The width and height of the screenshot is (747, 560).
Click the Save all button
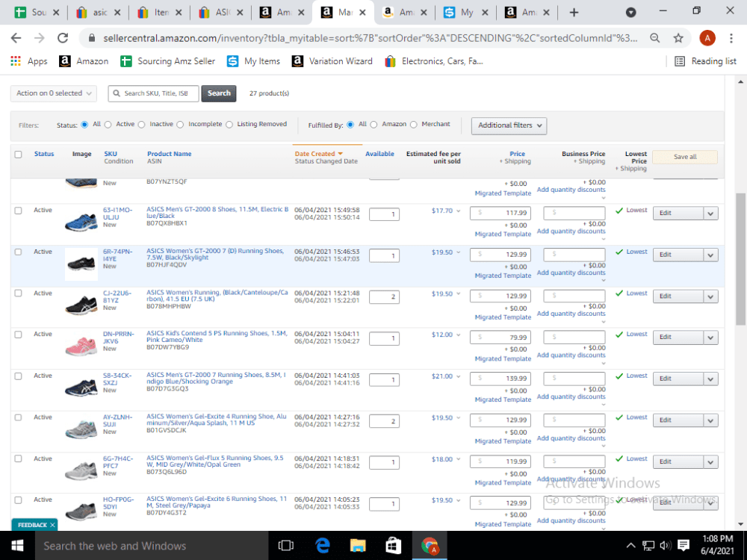[685, 157]
